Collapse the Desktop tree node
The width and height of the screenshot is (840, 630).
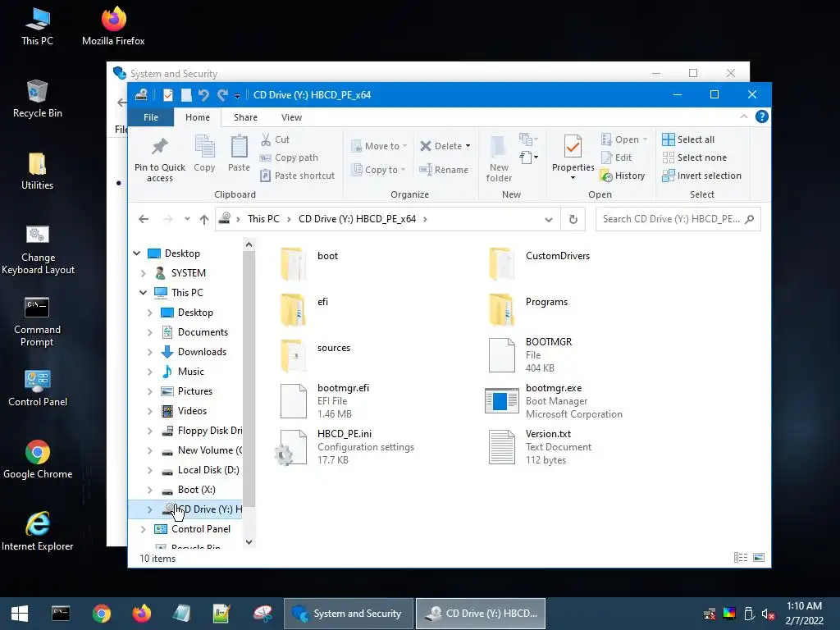(137, 253)
